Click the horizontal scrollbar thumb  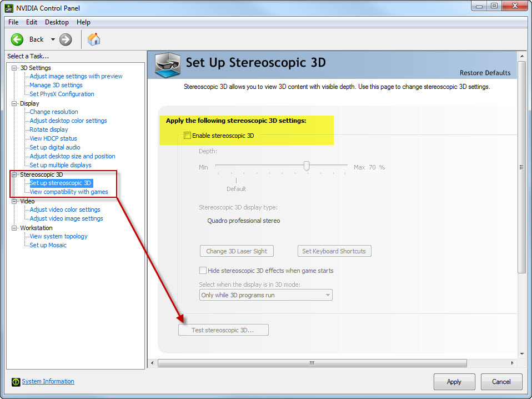click(312, 363)
